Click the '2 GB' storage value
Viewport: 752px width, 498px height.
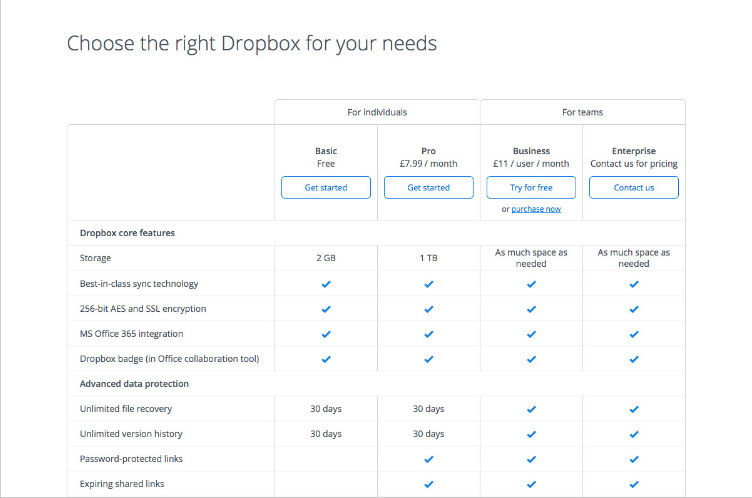[x=326, y=258]
